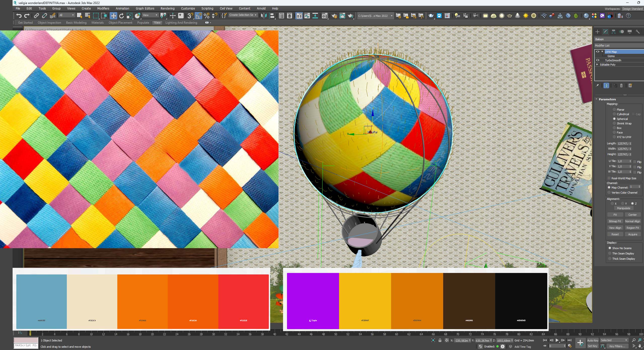Image resolution: width=644 pixels, height=350 pixels.
Task: Open Select by Name tool
Action: coord(88,16)
